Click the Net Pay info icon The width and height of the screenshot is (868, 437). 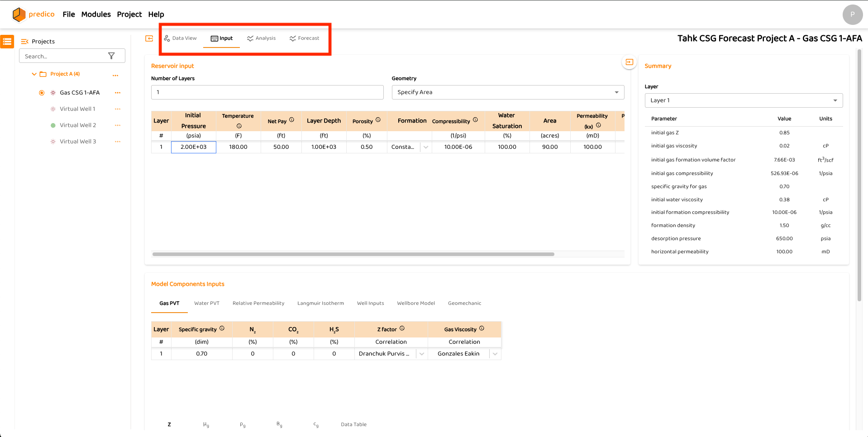pos(291,120)
